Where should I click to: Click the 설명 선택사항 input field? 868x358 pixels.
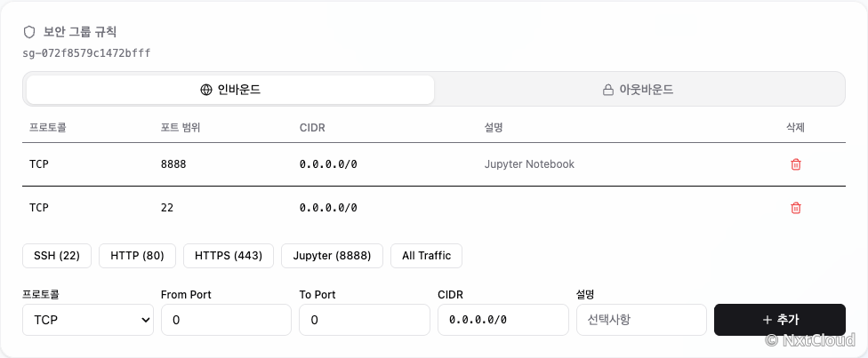pyautogui.click(x=641, y=320)
